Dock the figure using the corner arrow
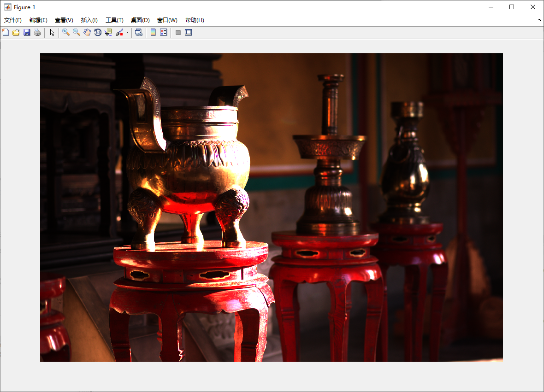This screenshot has width=544, height=392. (539, 20)
